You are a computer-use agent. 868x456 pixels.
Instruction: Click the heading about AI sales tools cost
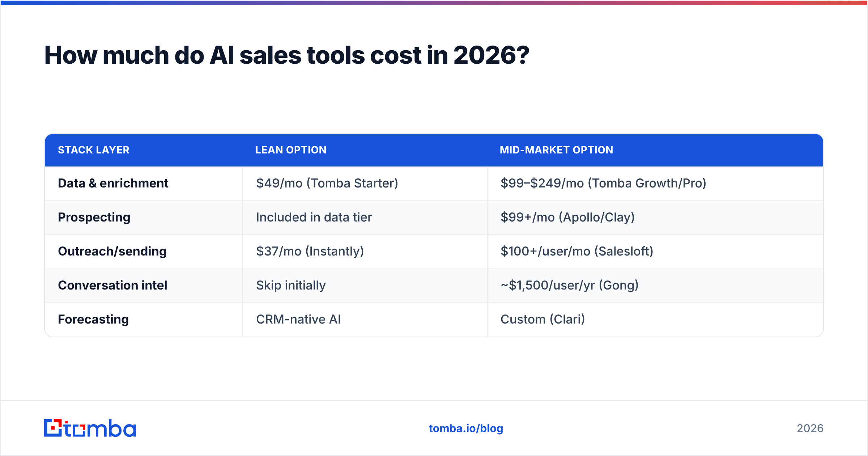[x=287, y=55]
